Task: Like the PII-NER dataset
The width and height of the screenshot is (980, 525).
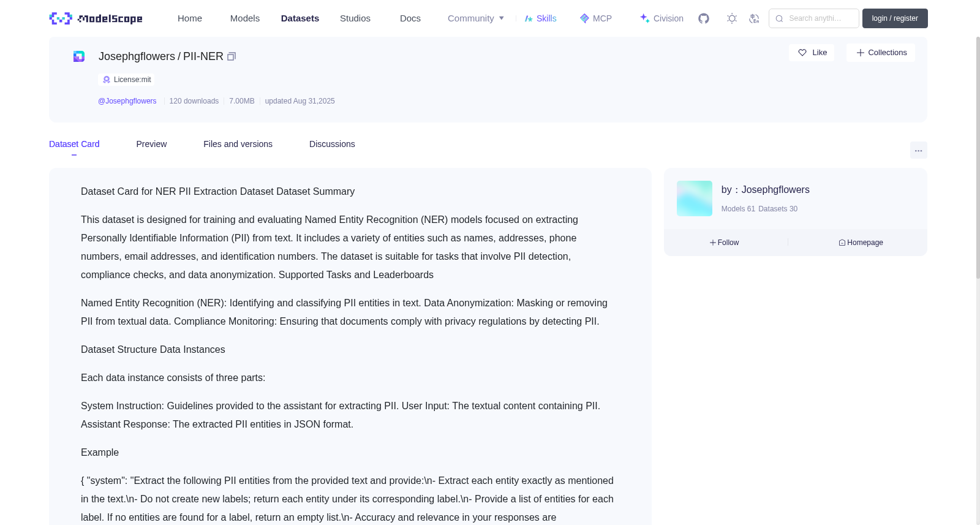Action: (812, 53)
